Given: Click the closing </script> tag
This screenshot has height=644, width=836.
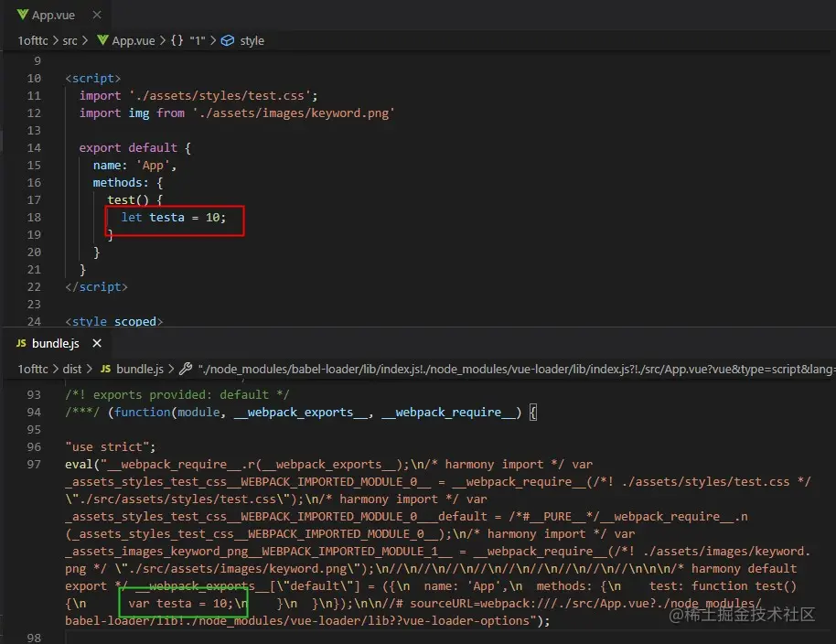Looking at the screenshot, I should click(x=97, y=287).
